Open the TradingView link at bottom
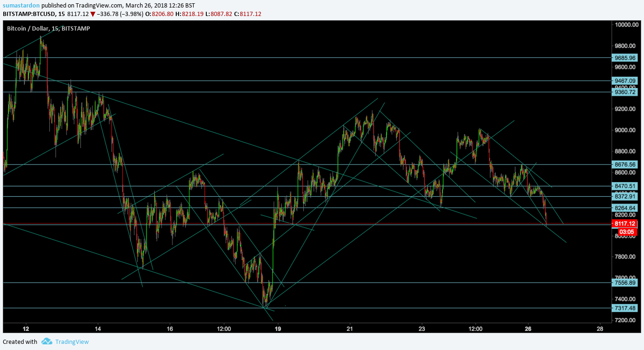The height and width of the screenshot is (350, 644). click(x=72, y=342)
